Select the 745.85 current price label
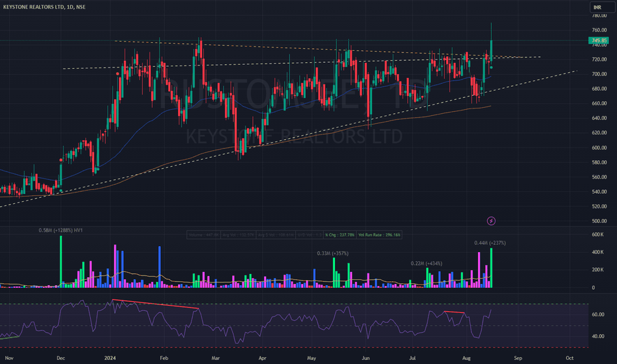Image resolution: width=617 pixels, height=364 pixels. [598, 40]
